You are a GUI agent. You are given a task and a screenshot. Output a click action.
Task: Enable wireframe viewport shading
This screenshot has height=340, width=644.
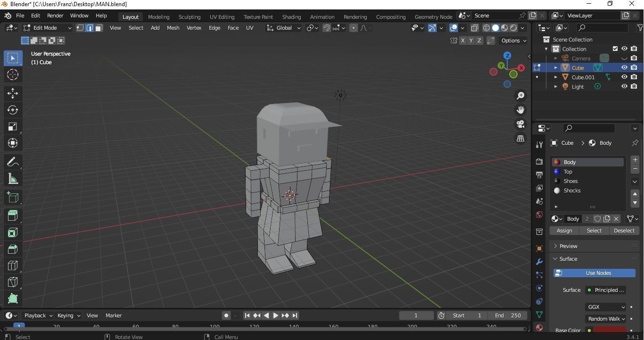487,28
